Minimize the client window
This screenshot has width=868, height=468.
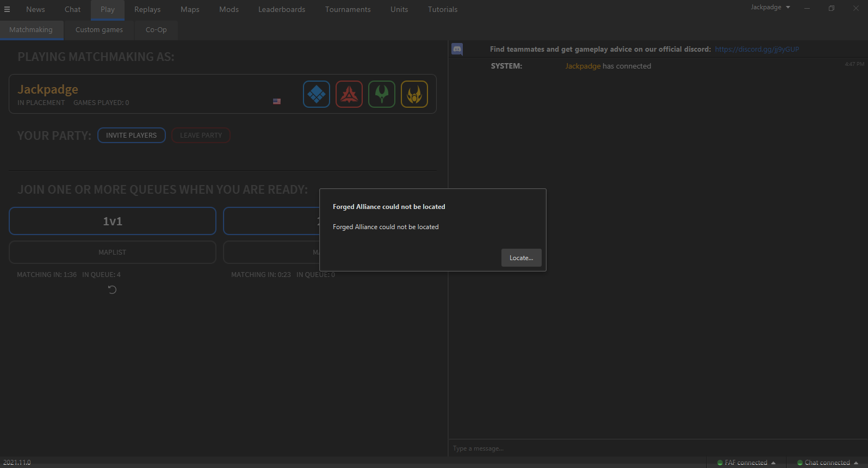coord(807,8)
